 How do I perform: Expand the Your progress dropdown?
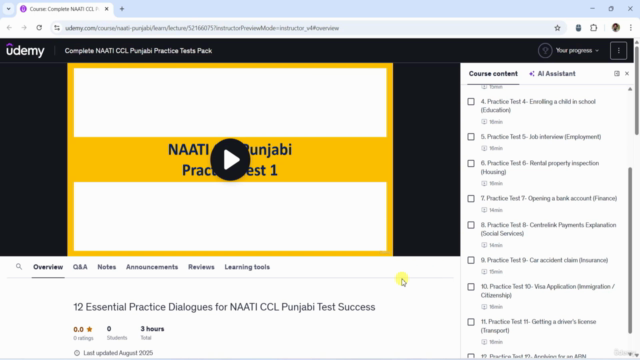click(577, 51)
